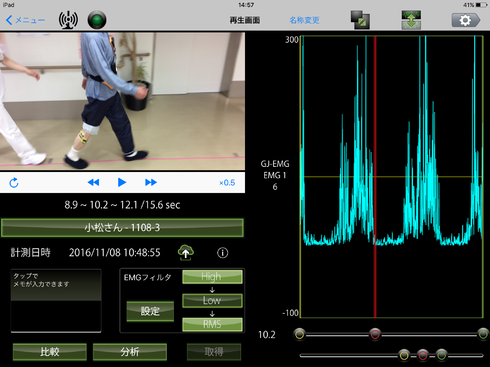The image size is (490, 367).
Task: Select the lower green range handle
Action: pos(442,355)
